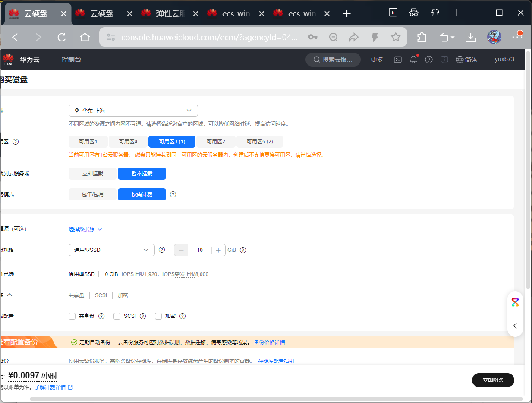Open the 备份价格详情 link
532x403 pixels.
269,343
